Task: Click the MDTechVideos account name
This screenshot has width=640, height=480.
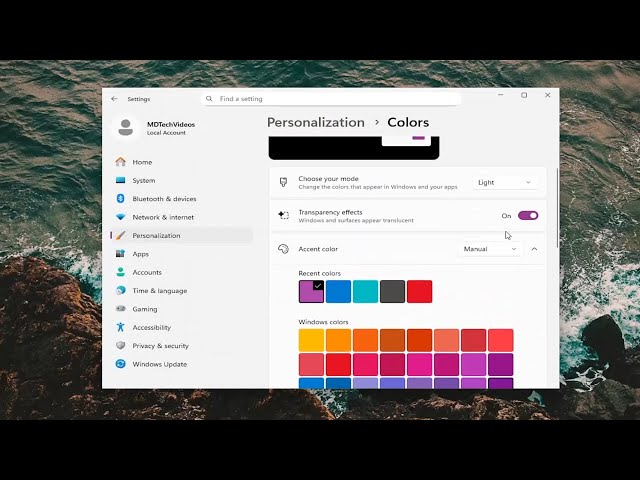Action: click(171, 124)
